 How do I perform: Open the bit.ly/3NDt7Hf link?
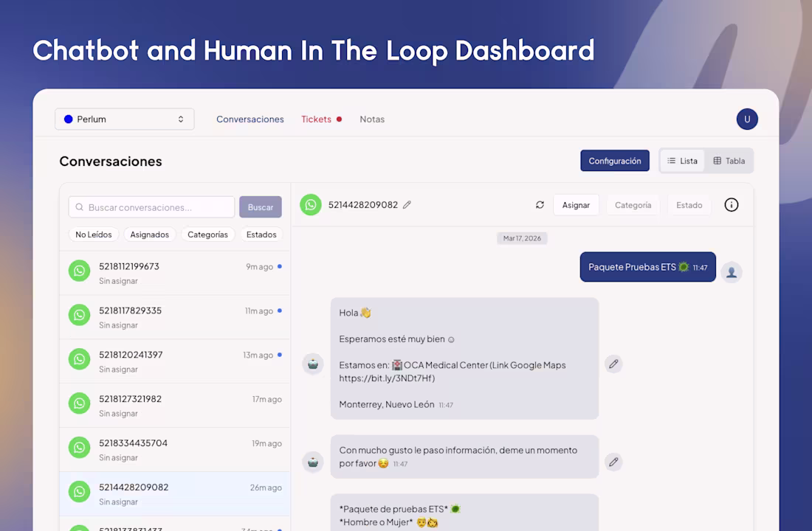(x=387, y=378)
